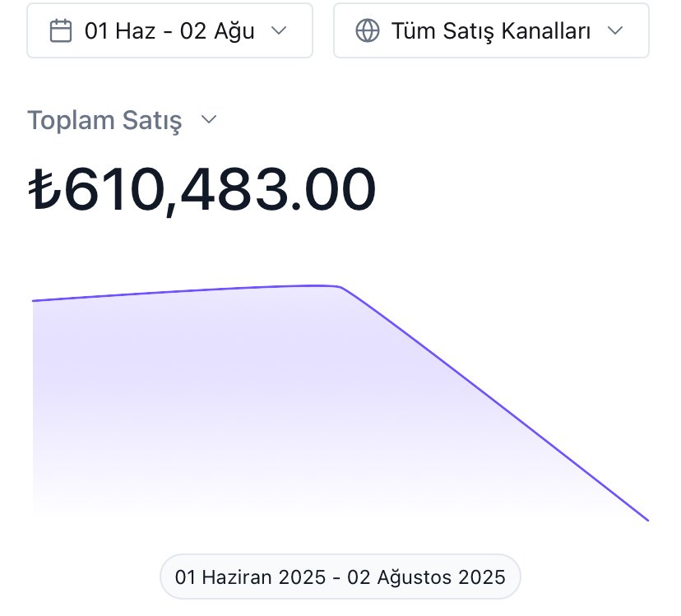This screenshot has height=616, width=681.
Task: Click the chart line's left starting point
Action: [x=34, y=301]
